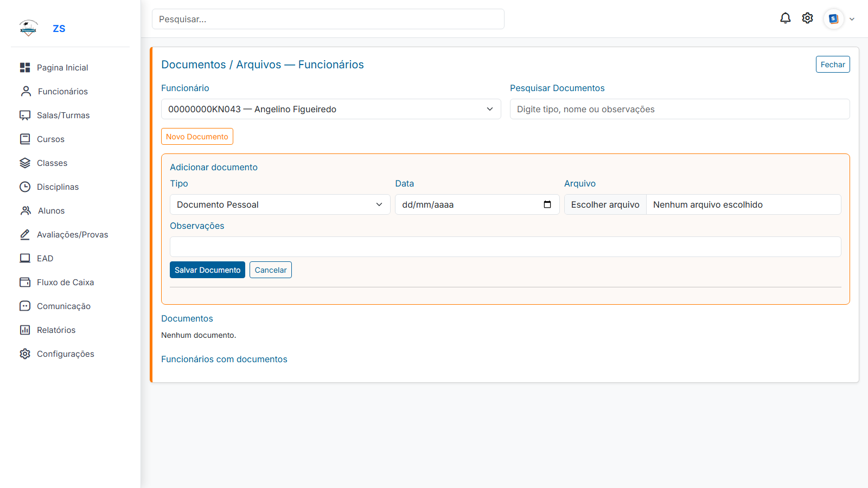Screen dimensions: 868x488
Task: Click the Novo Documento button
Action: pyautogui.click(x=197, y=137)
